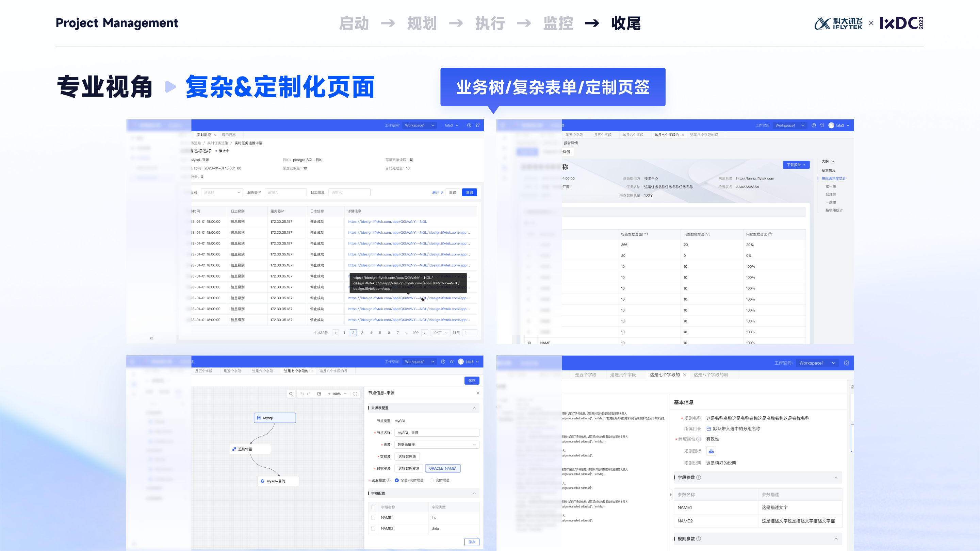
Task: Check the NAME2 field checkbox in 字段配置
Action: point(374,529)
